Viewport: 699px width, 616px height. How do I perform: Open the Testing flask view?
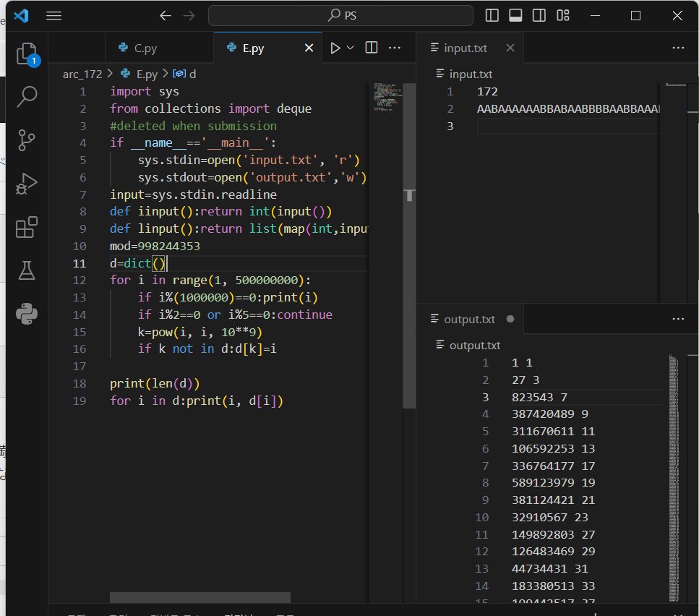tap(27, 270)
